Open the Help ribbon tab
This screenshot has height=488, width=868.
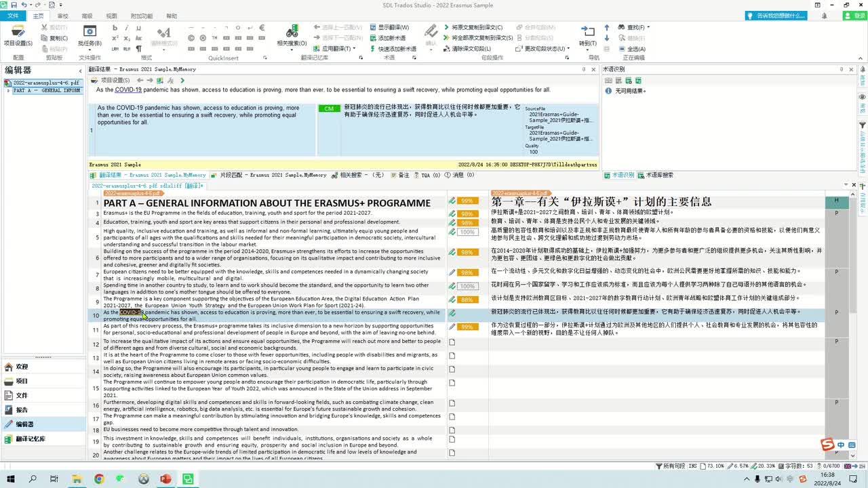pyautogui.click(x=172, y=16)
